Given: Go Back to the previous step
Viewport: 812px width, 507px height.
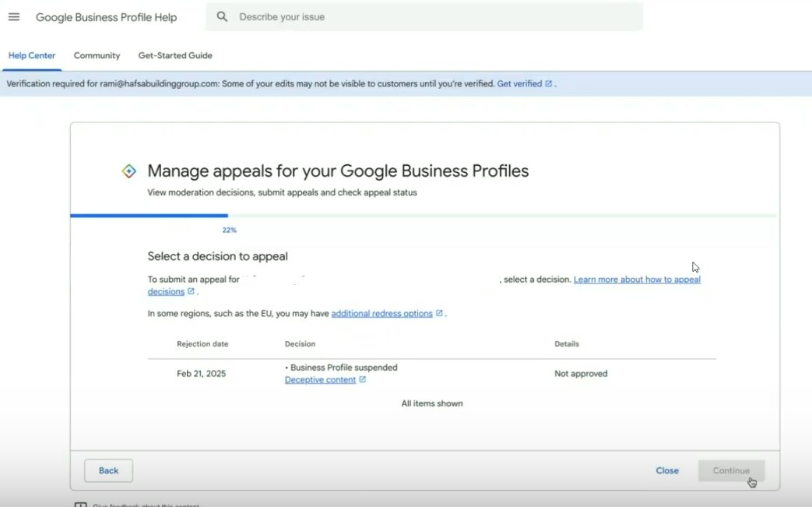Looking at the screenshot, I should coord(109,470).
